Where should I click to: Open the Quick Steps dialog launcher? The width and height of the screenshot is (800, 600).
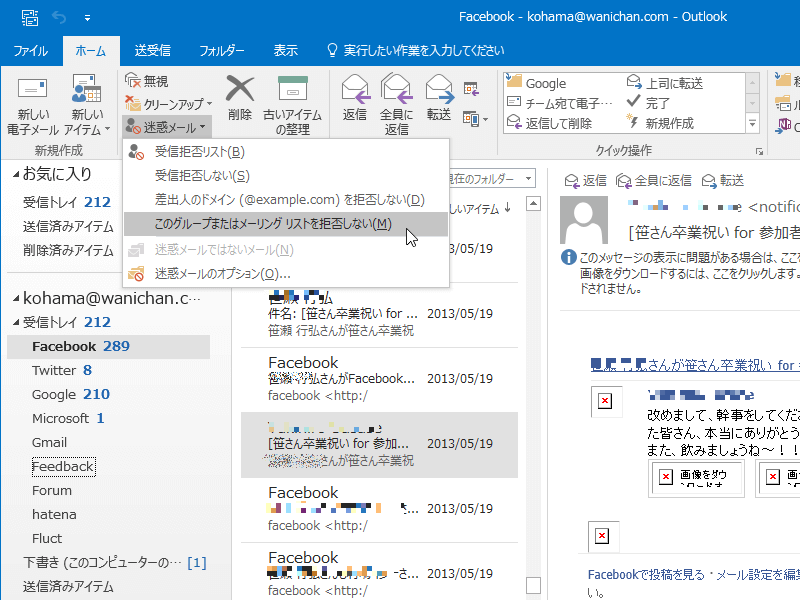coord(759,152)
